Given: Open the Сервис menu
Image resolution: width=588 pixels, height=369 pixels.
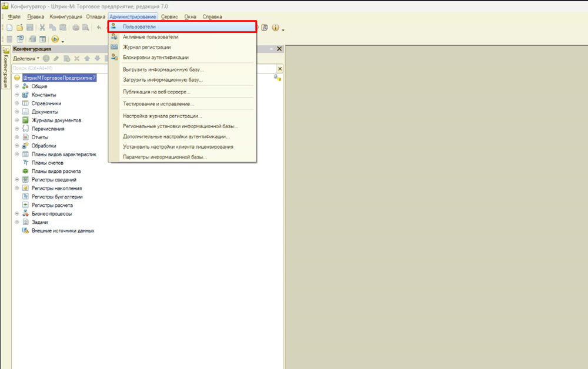Looking at the screenshot, I should (x=170, y=17).
